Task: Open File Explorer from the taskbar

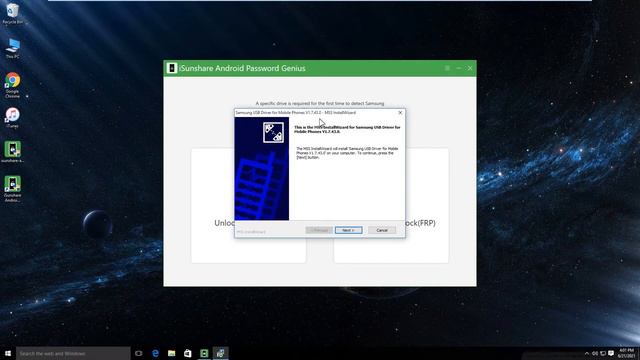Action: click(171, 353)
